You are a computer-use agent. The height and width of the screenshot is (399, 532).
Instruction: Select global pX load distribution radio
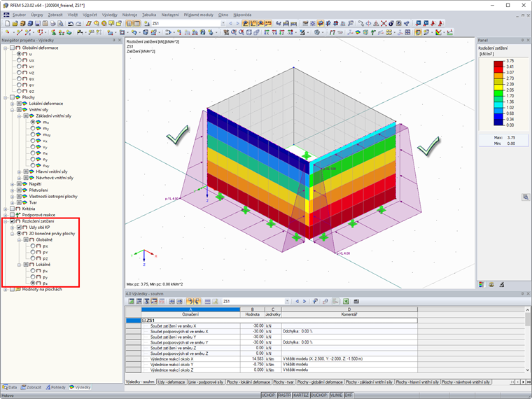33,246
